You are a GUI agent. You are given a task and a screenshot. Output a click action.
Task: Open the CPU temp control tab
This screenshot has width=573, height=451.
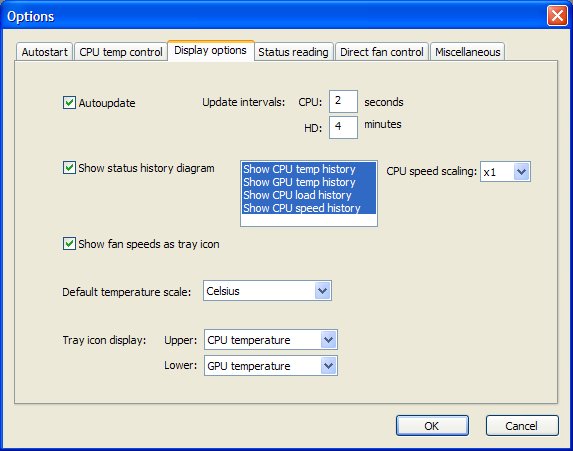(x=121, y=52)
